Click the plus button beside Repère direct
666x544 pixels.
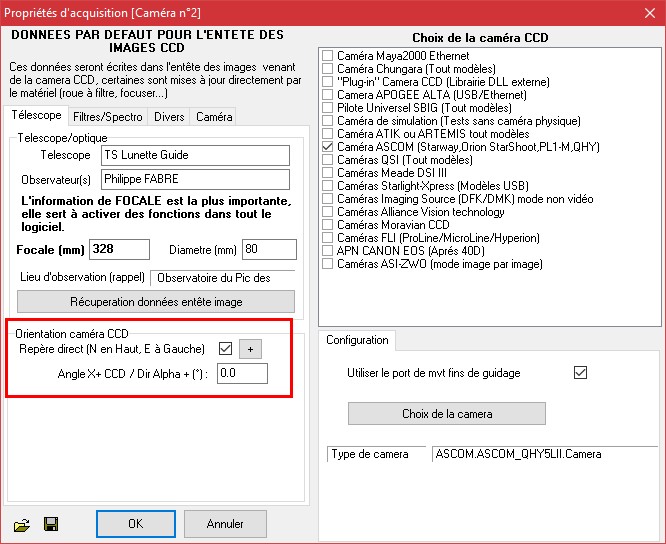pyautogui.click(x=250, y=349)
